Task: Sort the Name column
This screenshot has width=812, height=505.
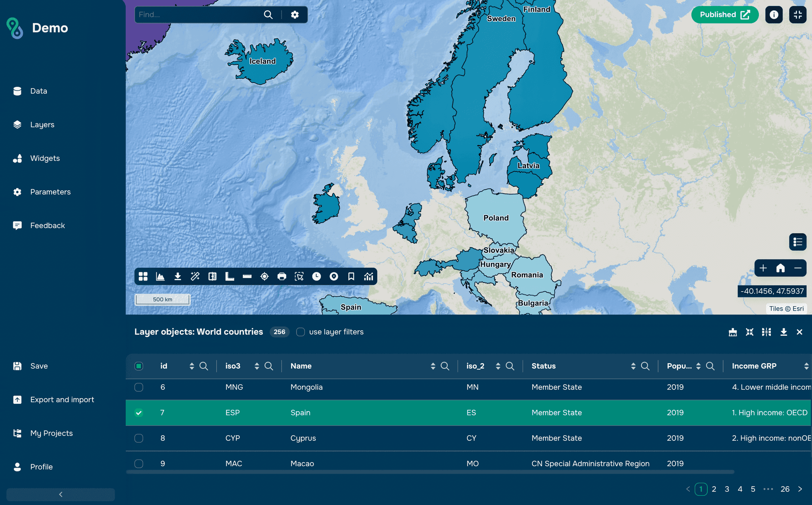Action: (433, 366)
